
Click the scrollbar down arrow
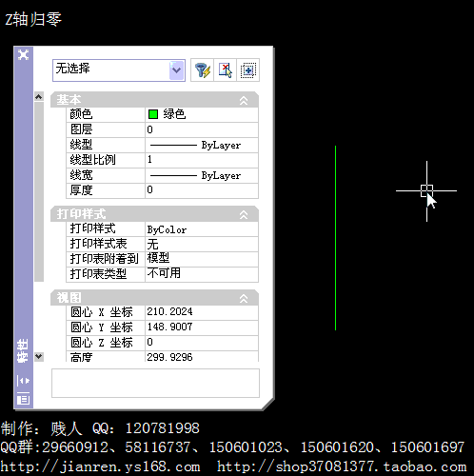39,356
